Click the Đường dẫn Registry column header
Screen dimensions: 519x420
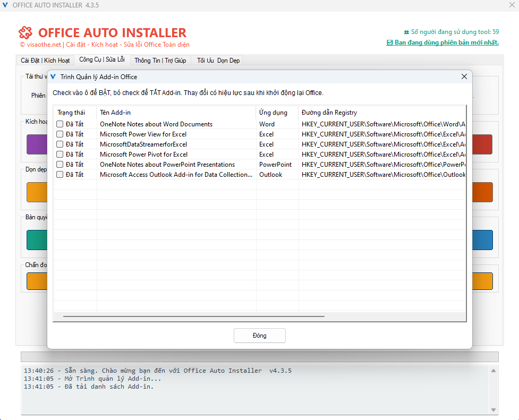click(382, 113)
